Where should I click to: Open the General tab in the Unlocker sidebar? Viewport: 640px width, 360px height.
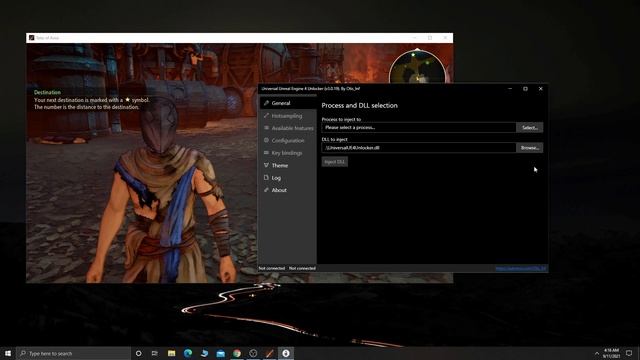tap(288, 103)
